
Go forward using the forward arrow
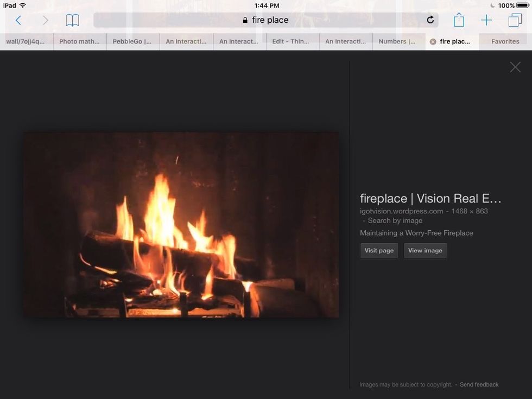pos(46,20)
